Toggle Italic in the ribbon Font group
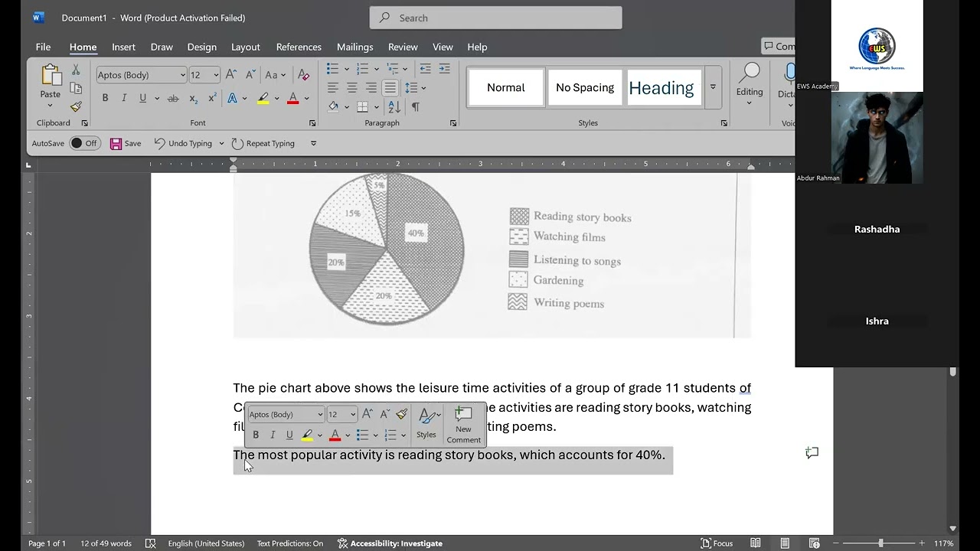This screenshot has height=551, width=980. point(124,98)
